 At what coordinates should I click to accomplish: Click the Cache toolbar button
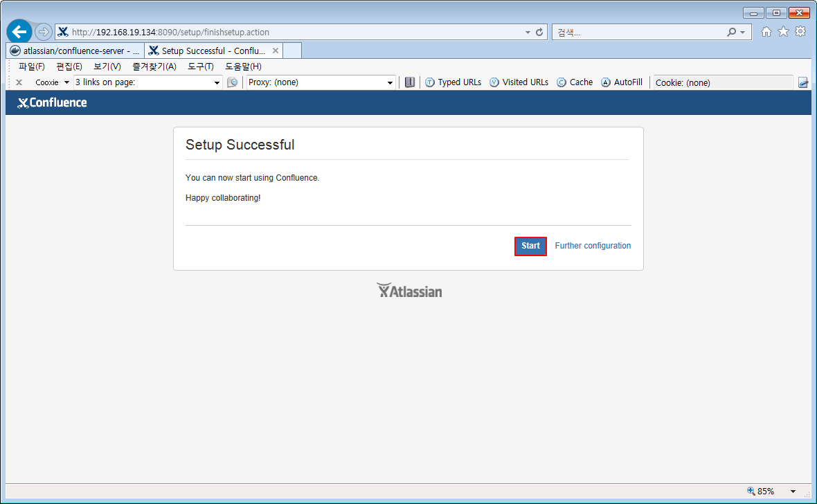coord(574,82)
